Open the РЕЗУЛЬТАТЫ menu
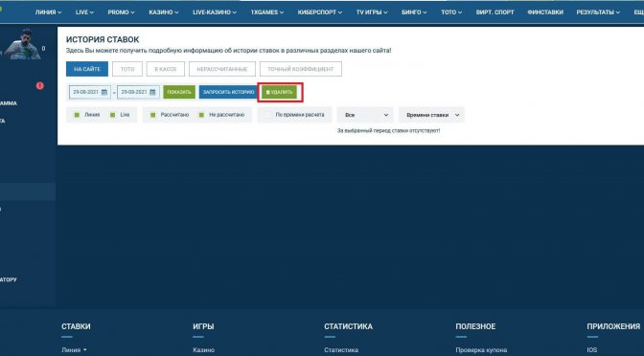The image size is (644, 356). coord(598,12)
